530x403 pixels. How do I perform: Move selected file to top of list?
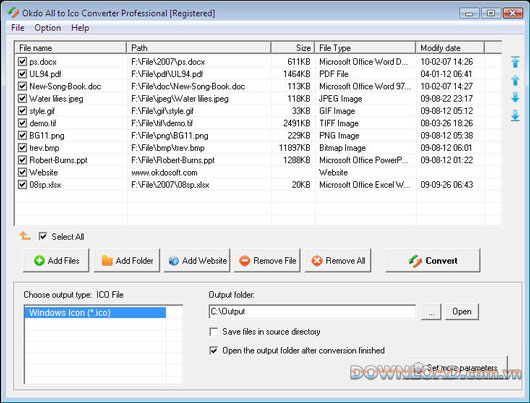pyautogui.click(x=515, y=62)
